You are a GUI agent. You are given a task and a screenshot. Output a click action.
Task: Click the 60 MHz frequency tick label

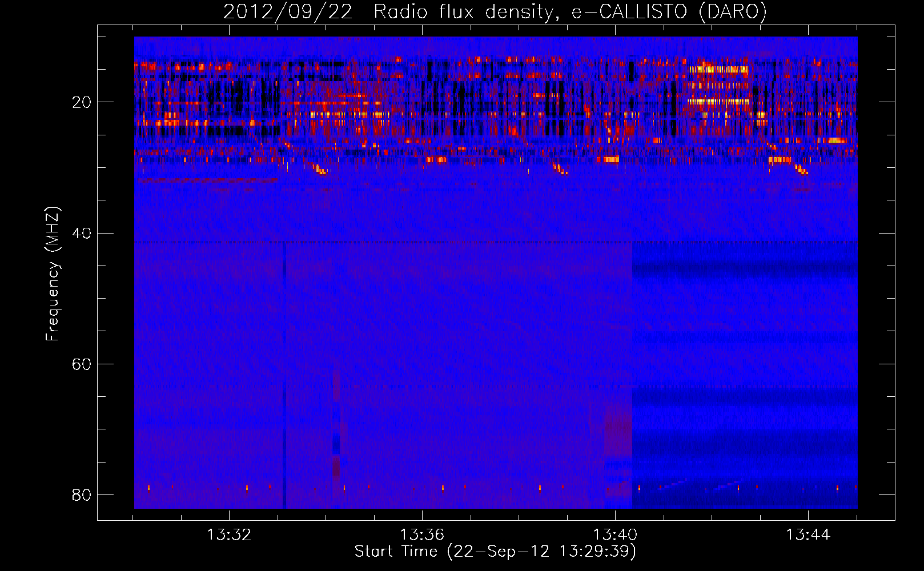(82, 364)
